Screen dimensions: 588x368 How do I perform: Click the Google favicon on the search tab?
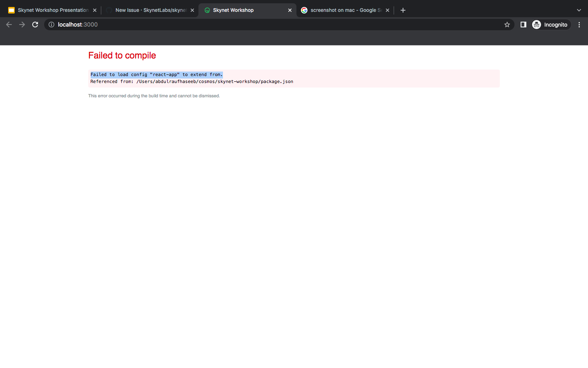coord(304,10)
